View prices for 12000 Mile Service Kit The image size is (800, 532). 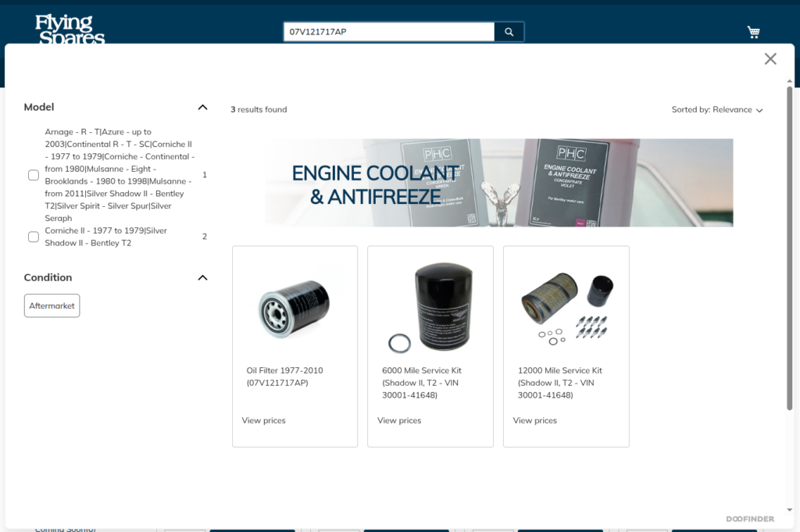click(x=534, y=420)
